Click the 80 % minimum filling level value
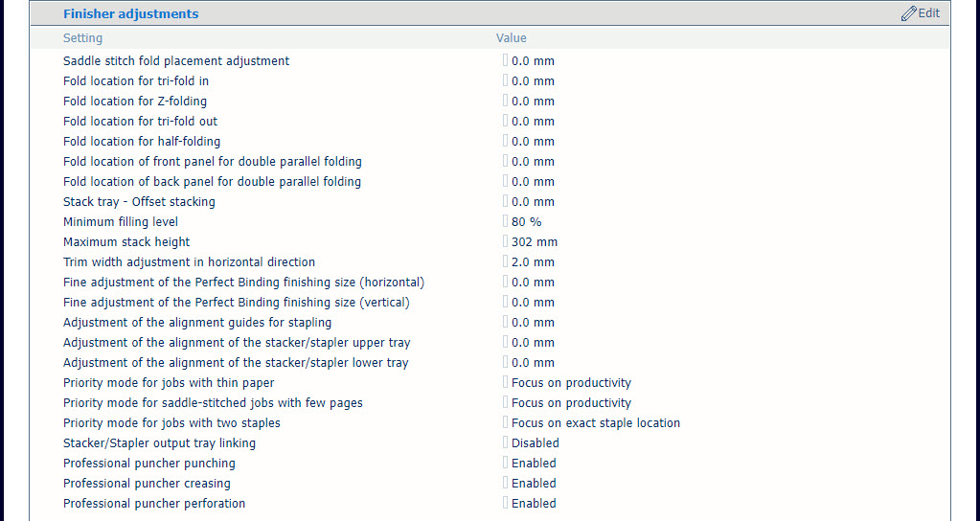This screenshot has height=521, width=980. point(526,222)
